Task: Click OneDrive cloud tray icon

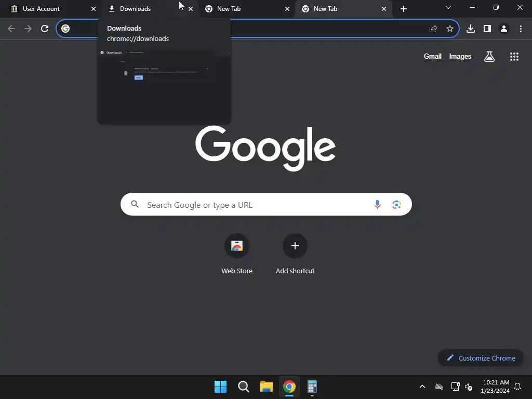Action: click(x=439, y=387)
